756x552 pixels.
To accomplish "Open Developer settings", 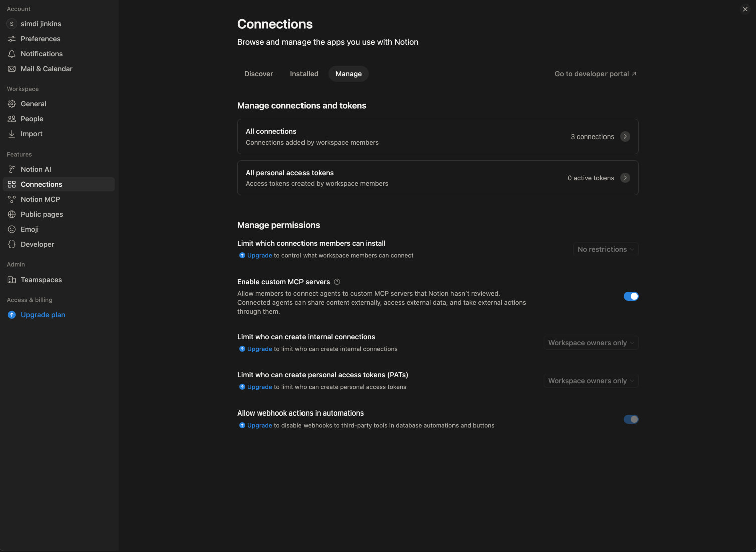I will [x=59, y=244].
